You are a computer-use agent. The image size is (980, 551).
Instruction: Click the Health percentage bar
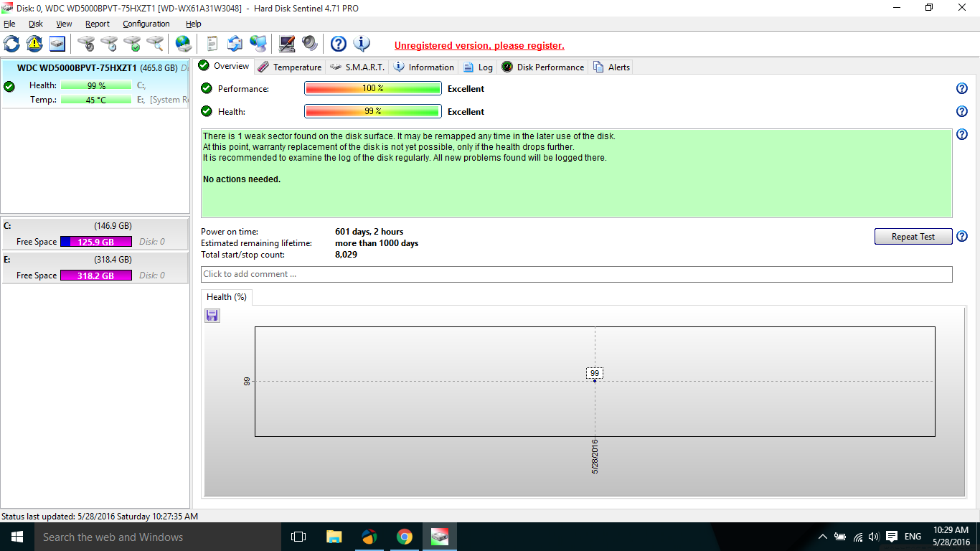[372, 111]
